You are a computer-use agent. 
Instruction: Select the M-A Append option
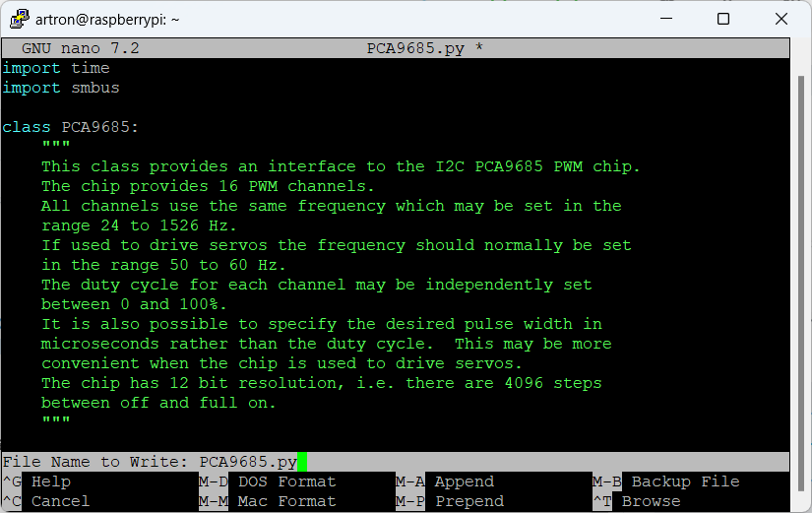pyautogui.click(x=445, y=481)
